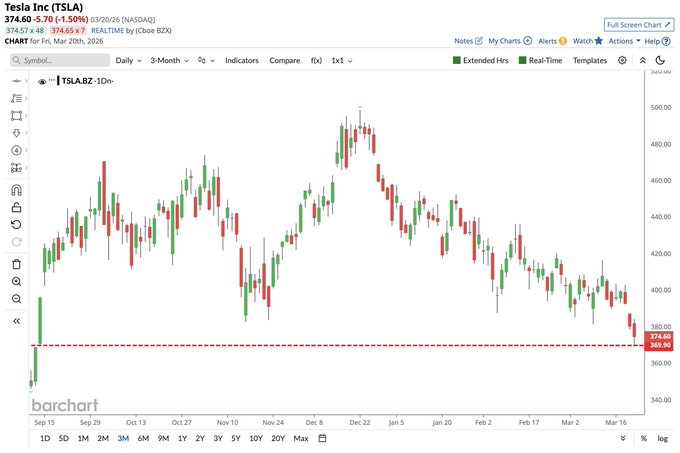Screen dimensions: 680x453
Task: Expand bottom panel double chevron
Action: pos(623,438)
